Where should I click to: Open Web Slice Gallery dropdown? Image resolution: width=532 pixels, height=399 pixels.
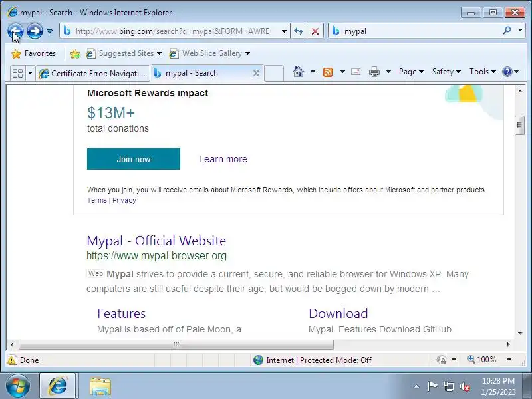coord(209,53)
